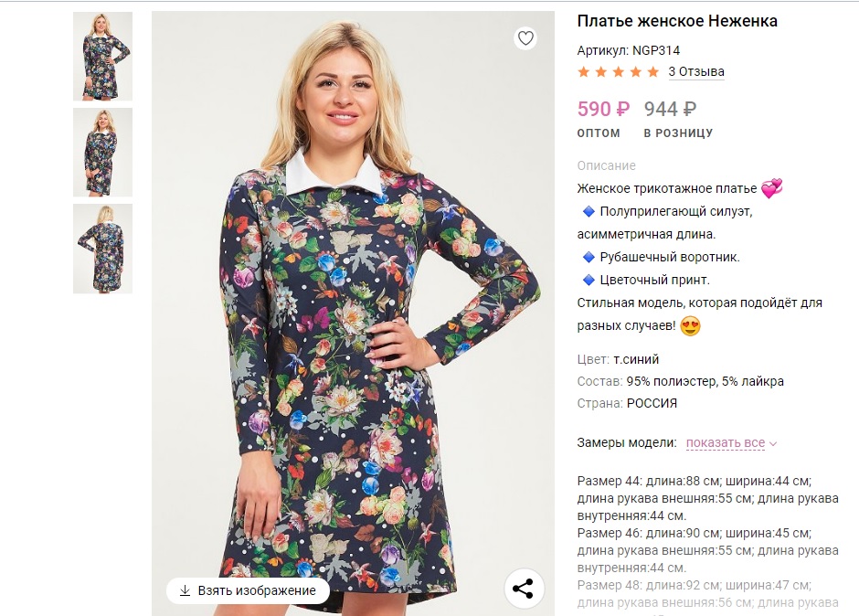859x616 pixels.
Task: Add dress to favorites with heart icon
Action: click(525, 38)
